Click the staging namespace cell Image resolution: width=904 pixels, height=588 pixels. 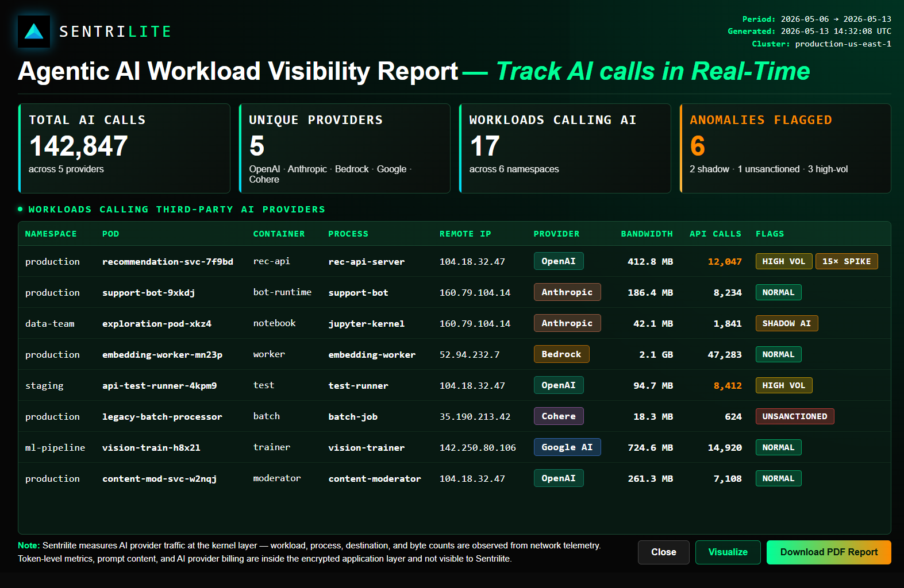coord(44,386)
